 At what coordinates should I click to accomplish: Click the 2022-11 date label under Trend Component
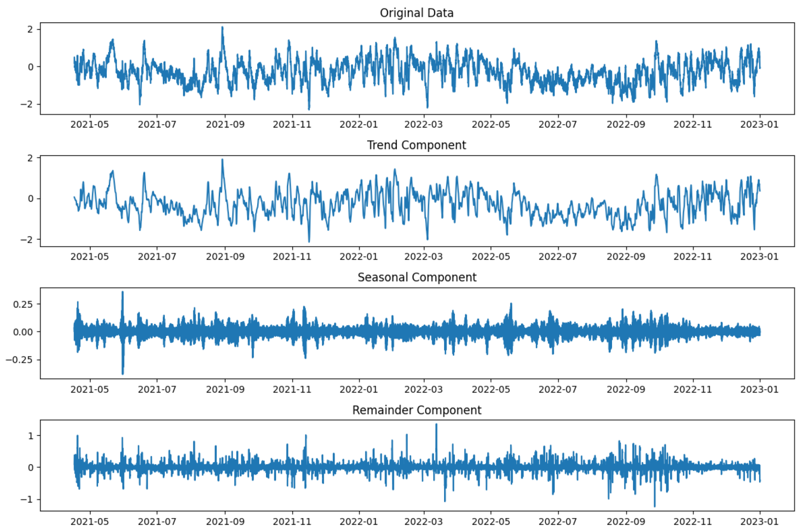click(x=693, y=257)
